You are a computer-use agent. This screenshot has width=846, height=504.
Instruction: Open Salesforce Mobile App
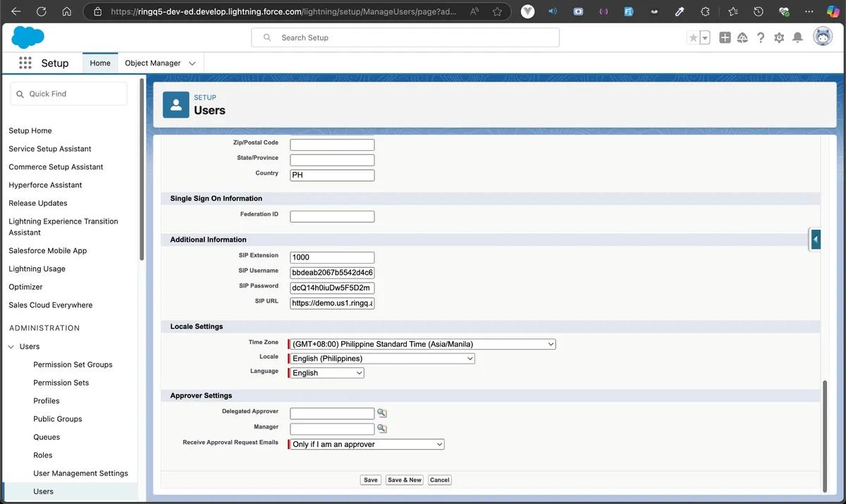tap(48, 250)
